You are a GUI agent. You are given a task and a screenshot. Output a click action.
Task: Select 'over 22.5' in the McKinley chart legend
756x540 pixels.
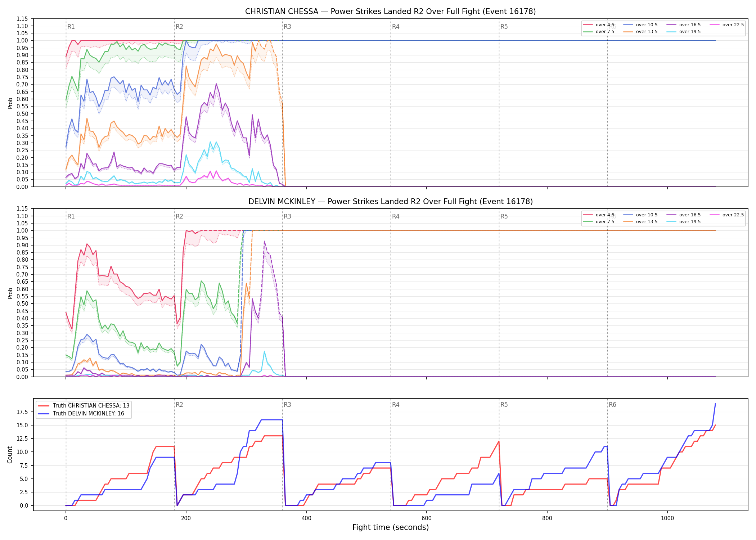[727, 215]
